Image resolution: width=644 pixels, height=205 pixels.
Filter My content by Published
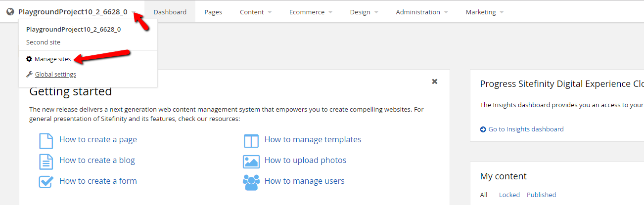[541, 195]
